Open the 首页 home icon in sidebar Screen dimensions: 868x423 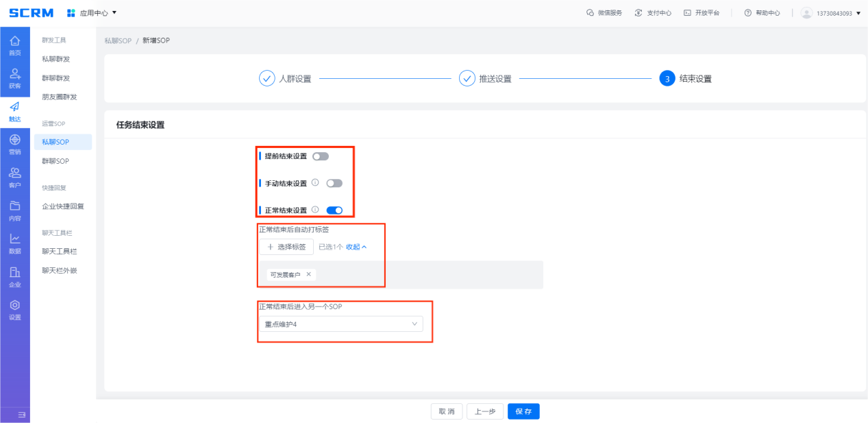coord(14,45)
